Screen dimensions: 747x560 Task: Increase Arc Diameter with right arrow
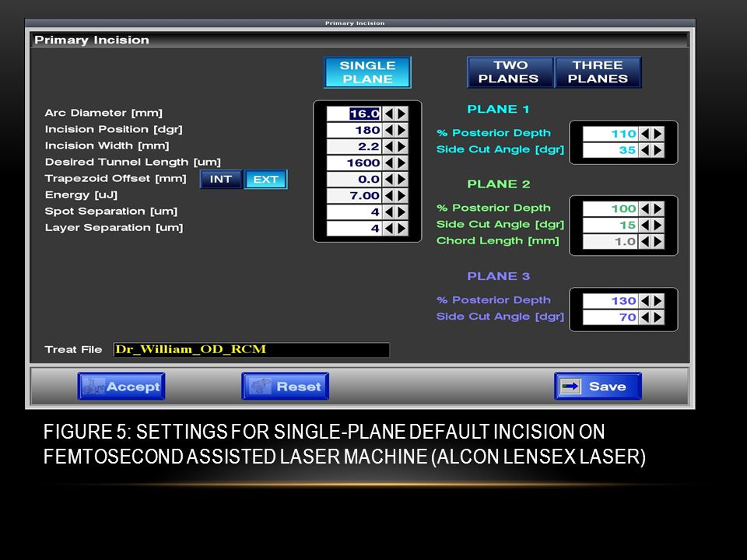tap(402, 114)
